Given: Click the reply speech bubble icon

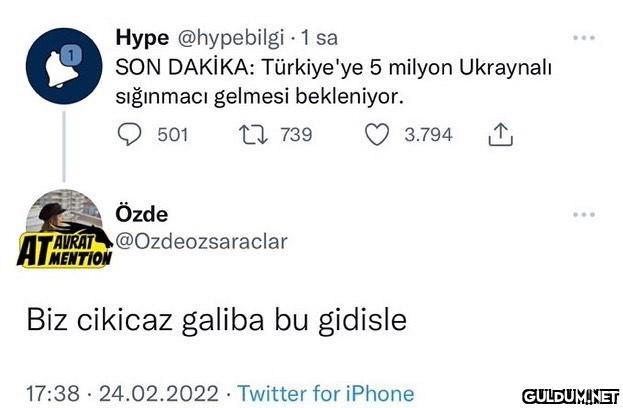Looking at the screenshot, I should coord(131,134).
